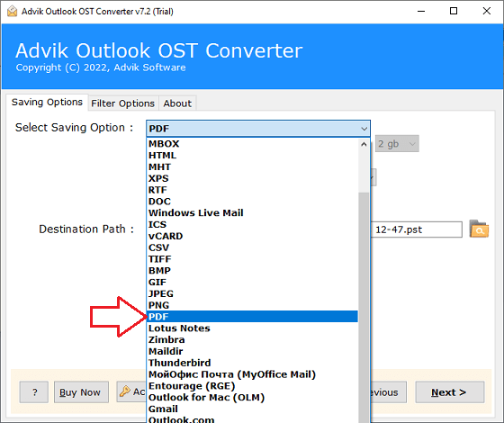
Task: Select Windows Live Mail option
Action: click(x=252, y=212)
